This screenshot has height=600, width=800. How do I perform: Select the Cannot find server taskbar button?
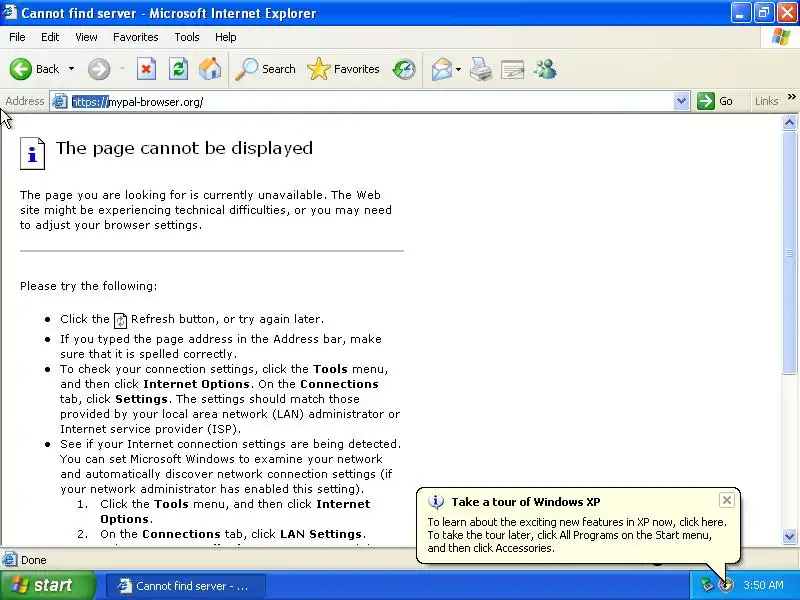[x=186, y=586]
